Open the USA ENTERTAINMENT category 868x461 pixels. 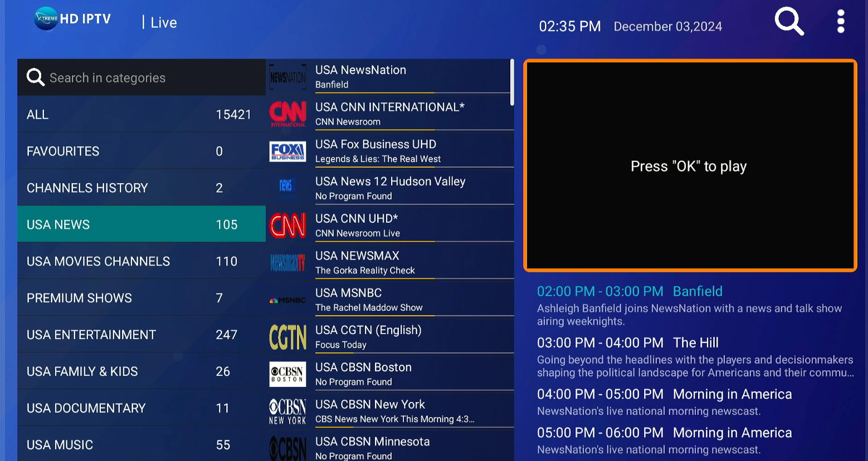point(142,335)
